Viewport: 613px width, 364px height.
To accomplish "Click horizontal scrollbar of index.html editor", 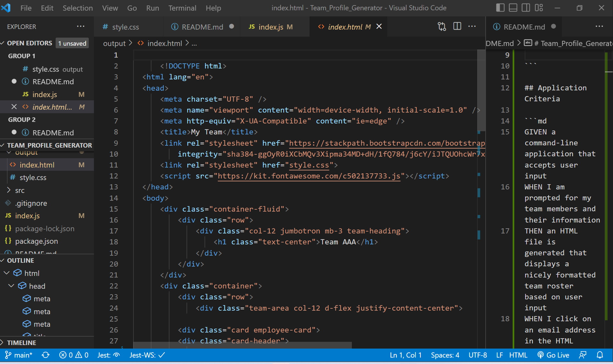I will (x=242, y=345).
